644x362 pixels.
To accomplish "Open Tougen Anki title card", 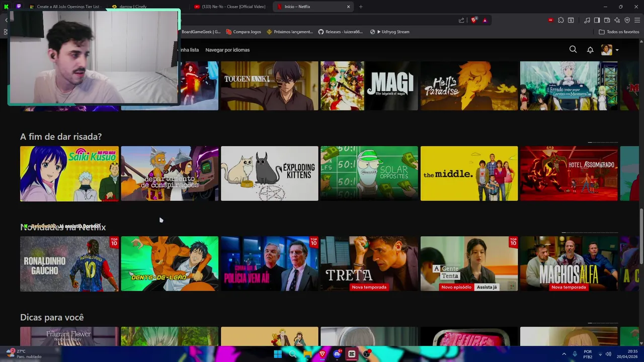I will pos(269,85).
